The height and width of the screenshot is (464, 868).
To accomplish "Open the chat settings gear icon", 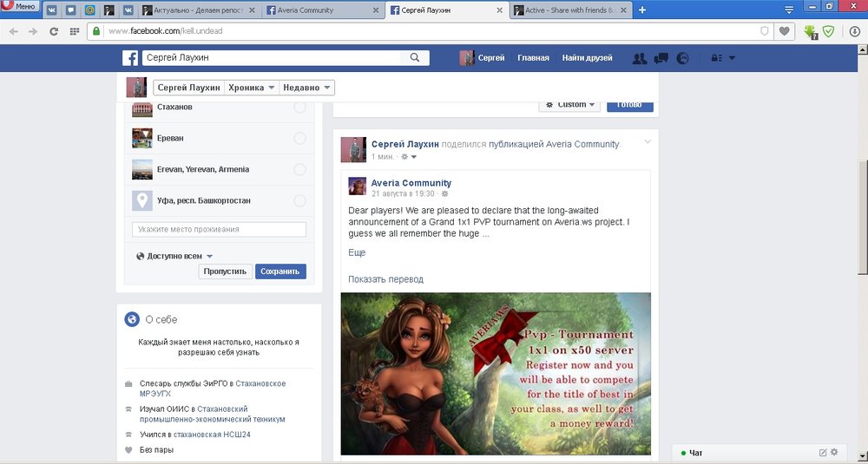I will pos(834,453).
